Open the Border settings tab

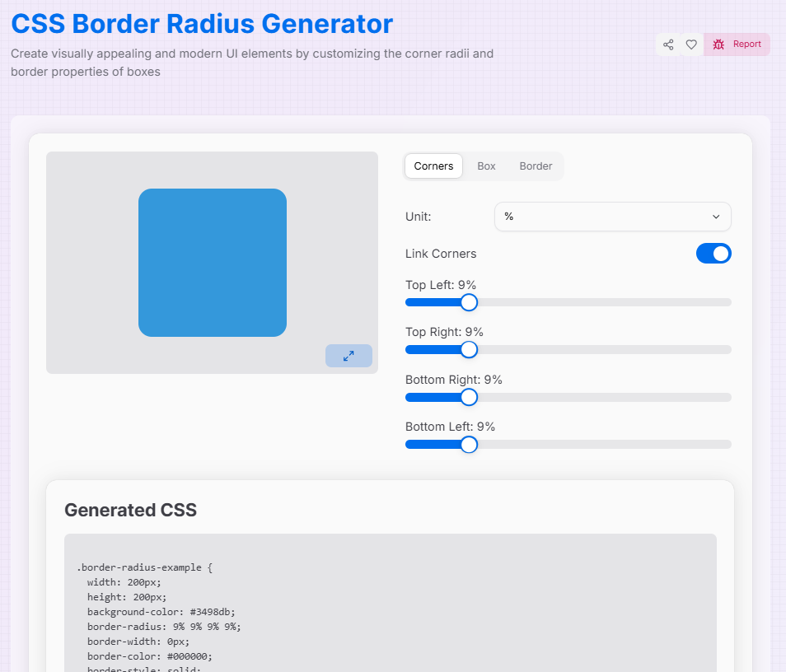click(x=535, y=166)
